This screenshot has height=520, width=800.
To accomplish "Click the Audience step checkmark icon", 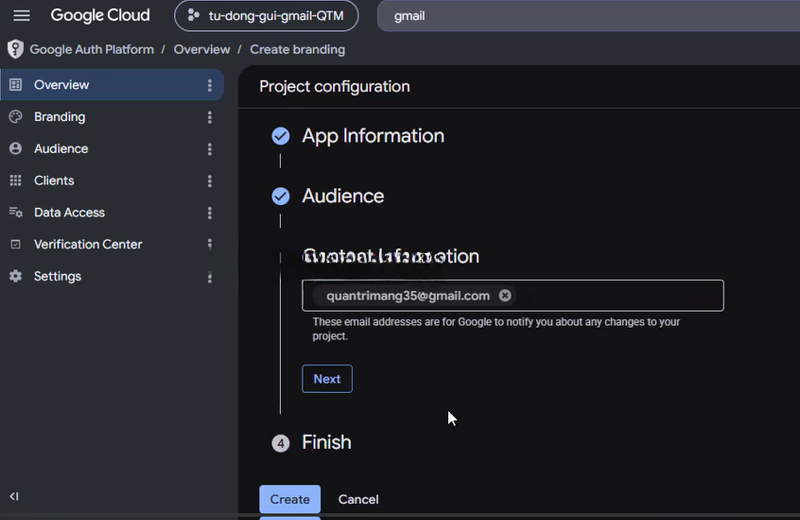I will click(x=281, y=196).
